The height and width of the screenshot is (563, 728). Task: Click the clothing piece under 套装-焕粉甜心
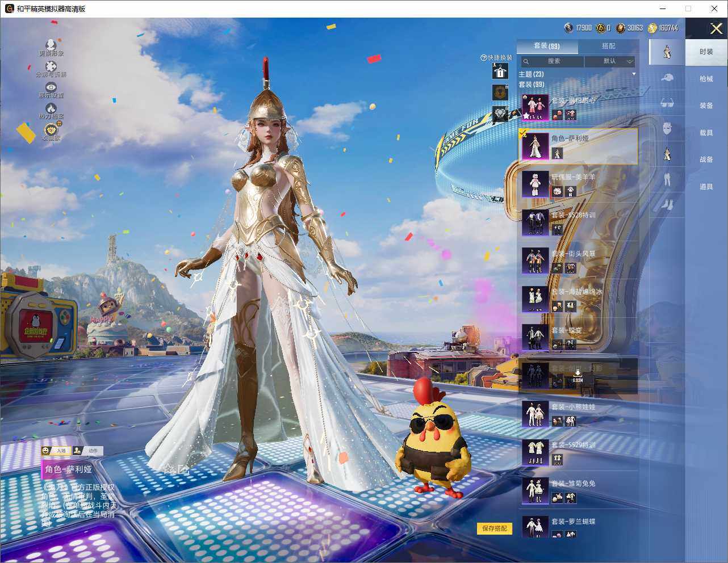click(x=570, y=115)
